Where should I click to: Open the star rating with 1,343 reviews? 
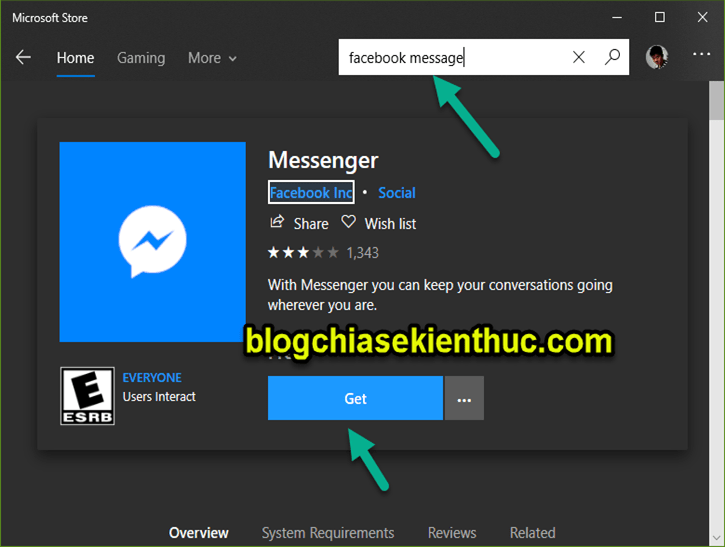pos(323,252)
